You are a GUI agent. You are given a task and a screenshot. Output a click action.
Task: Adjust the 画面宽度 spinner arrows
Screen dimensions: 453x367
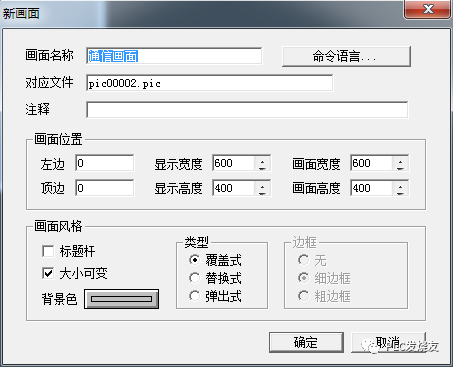click(400, 163)
